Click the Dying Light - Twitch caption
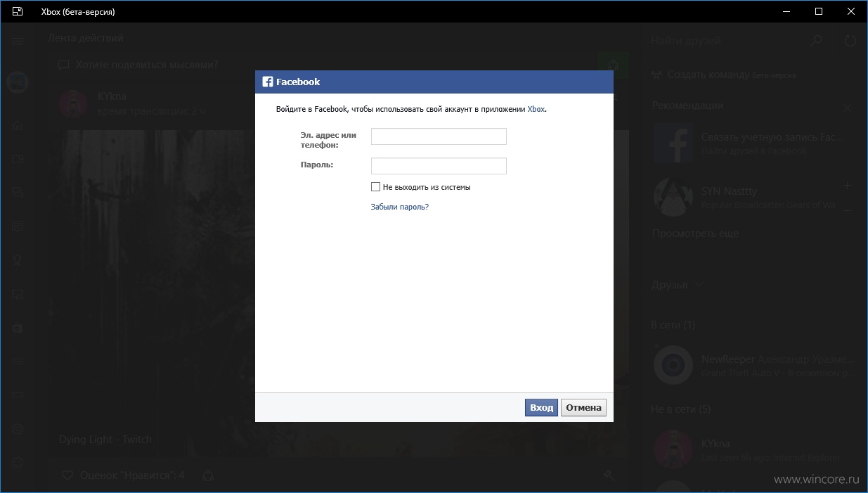 point(105,440)
